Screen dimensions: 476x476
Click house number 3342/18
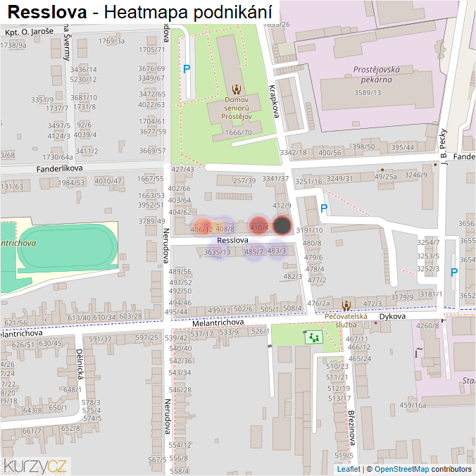point(293,152)
